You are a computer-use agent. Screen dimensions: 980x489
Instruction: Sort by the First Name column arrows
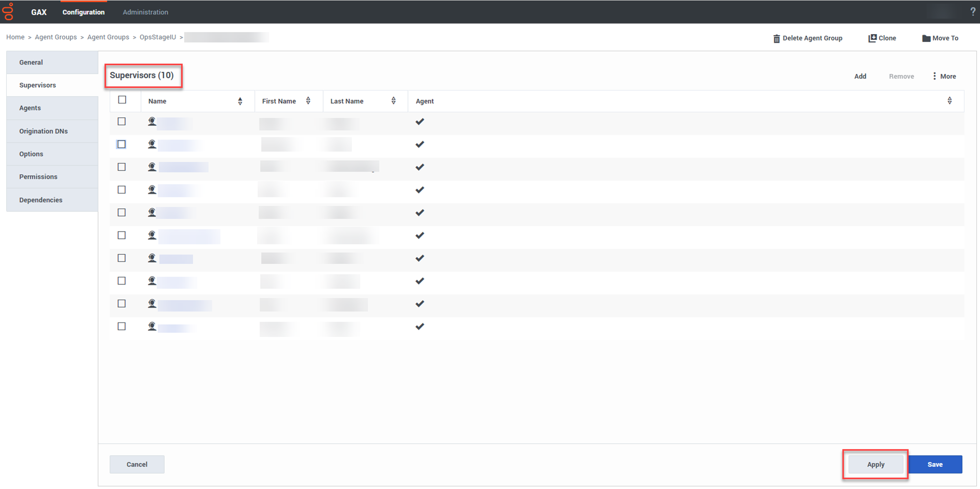click(x=308, y=101)
